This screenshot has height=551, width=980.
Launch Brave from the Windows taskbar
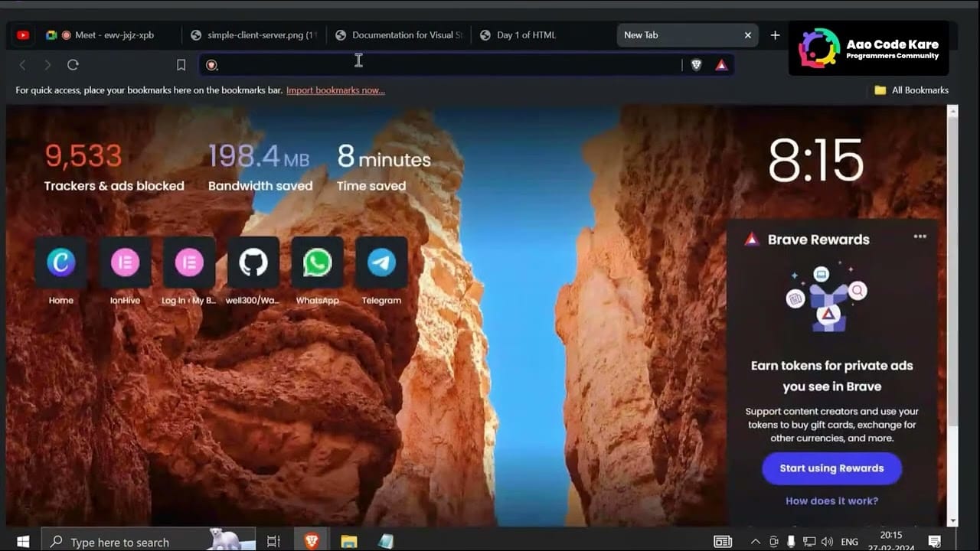click(x=312, y=541)
